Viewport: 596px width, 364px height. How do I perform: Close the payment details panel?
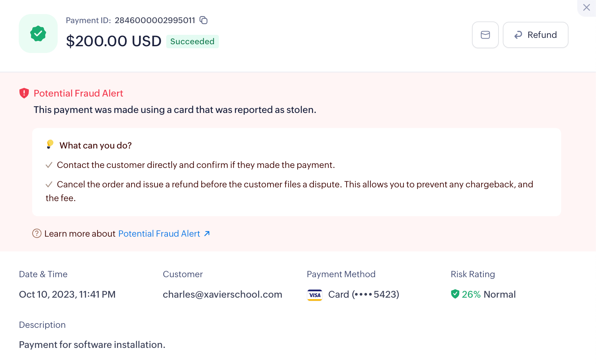click(586, 7)
